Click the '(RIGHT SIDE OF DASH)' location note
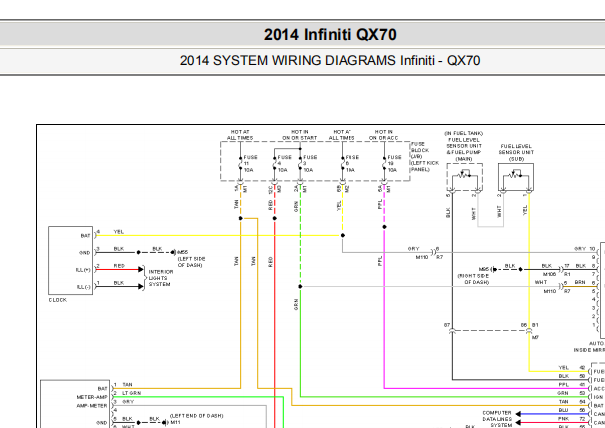This screenshot has height=428, width=605. [x=473, y=279]
